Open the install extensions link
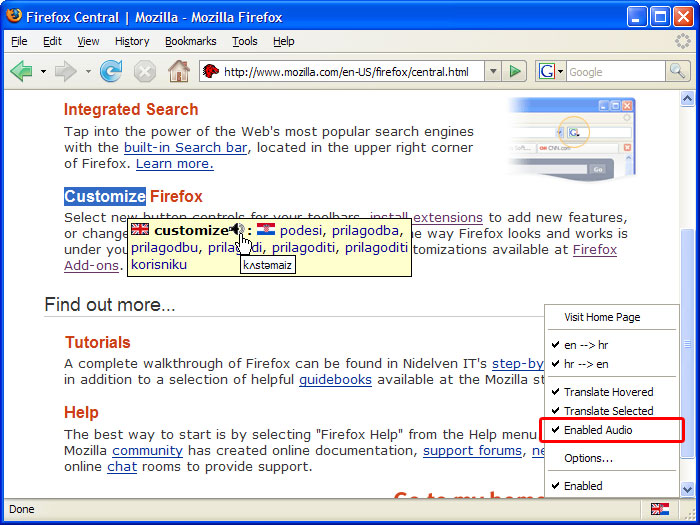 pyautogui.click(x=426, y=217)
